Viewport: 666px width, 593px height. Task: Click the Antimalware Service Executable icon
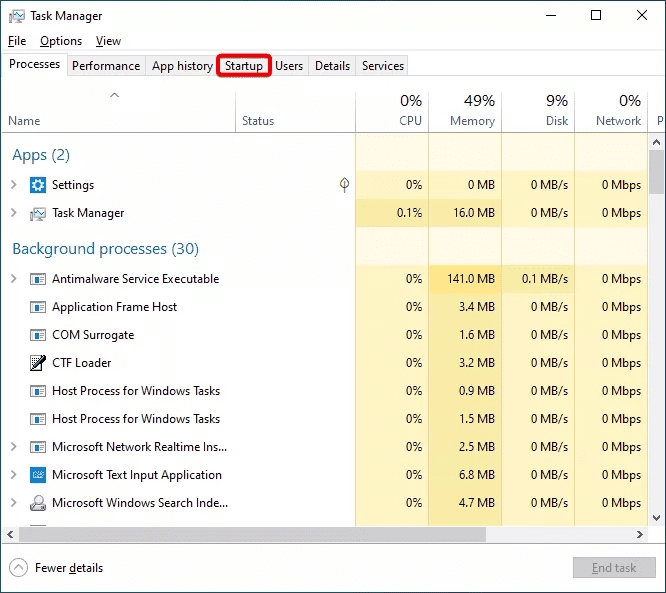tap(38, 279)
